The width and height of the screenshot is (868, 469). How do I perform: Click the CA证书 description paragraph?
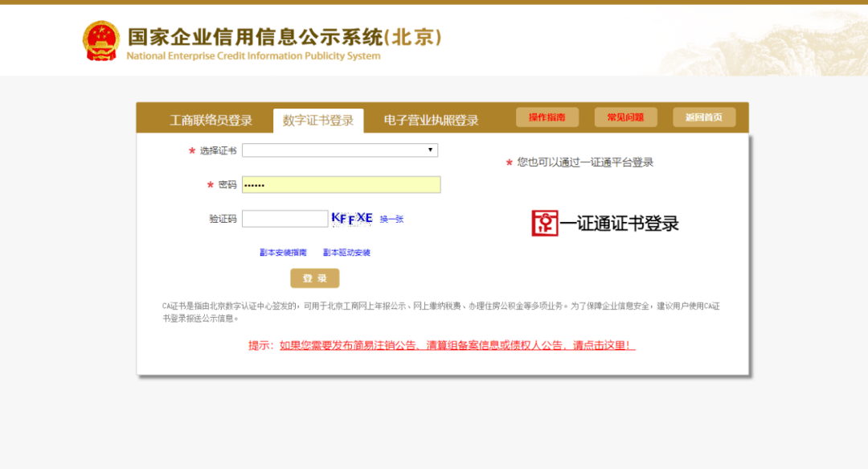pos(440,312)
